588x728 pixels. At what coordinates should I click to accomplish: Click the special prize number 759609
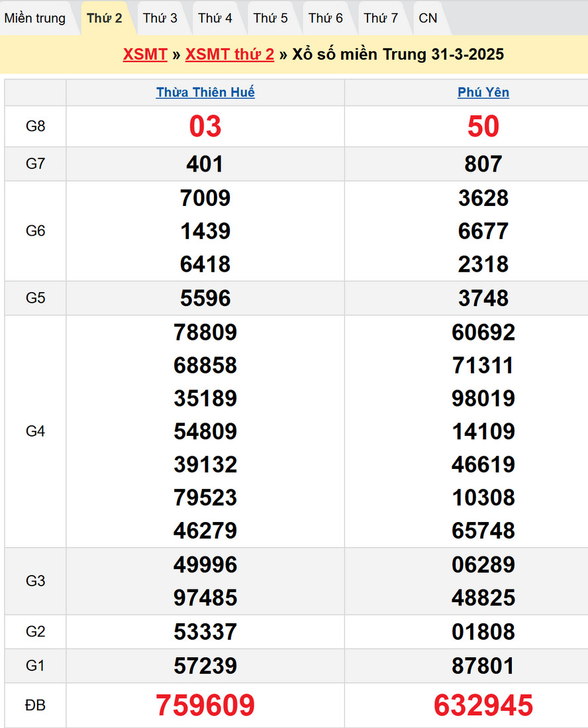[205, 705]
